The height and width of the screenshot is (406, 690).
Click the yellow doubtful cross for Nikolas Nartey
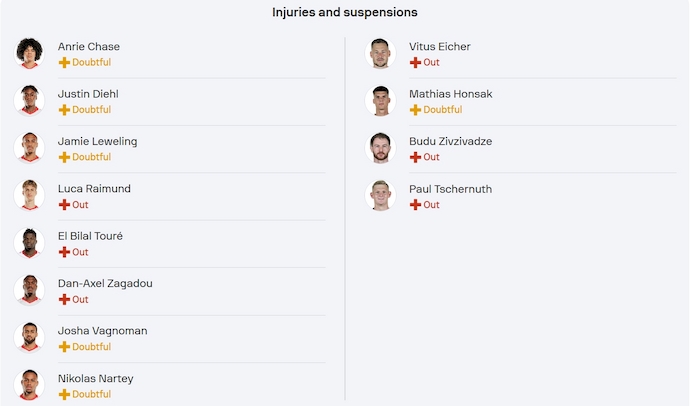pos(64,395)
